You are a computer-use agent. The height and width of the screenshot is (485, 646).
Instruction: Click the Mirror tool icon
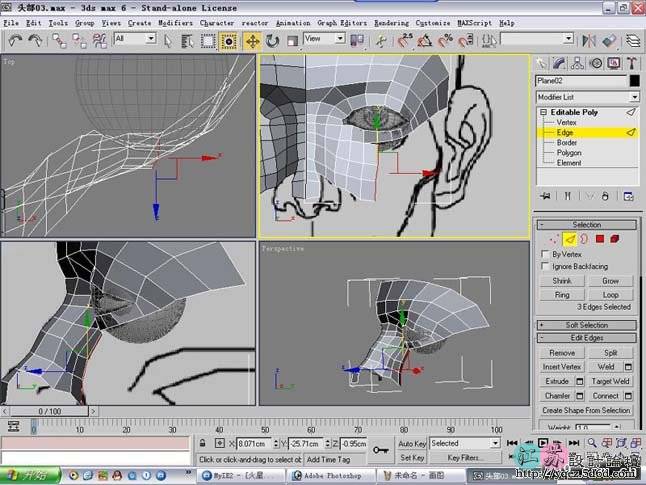(588, 40)
